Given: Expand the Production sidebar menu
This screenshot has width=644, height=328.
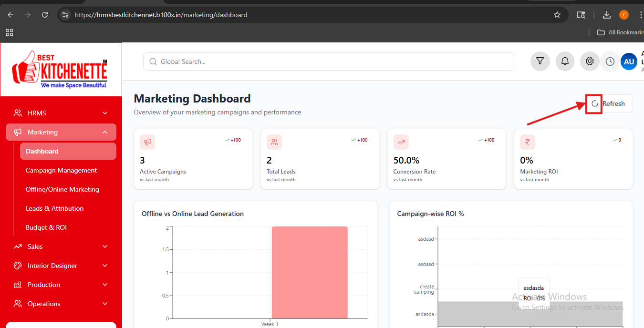Looking at the screenshot, I should (x=61, y=285).
